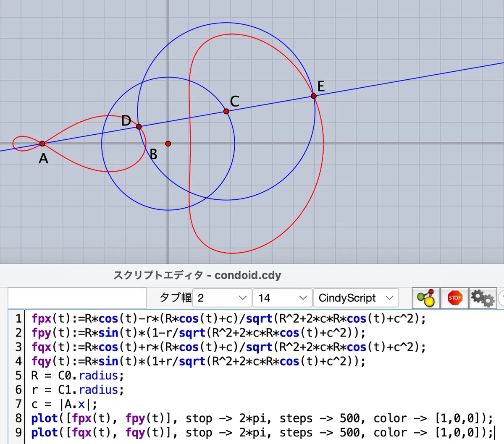The image size is (504, 444).
Task: Click line 9 plot of fqx, fqy
Action: (262, 433)
